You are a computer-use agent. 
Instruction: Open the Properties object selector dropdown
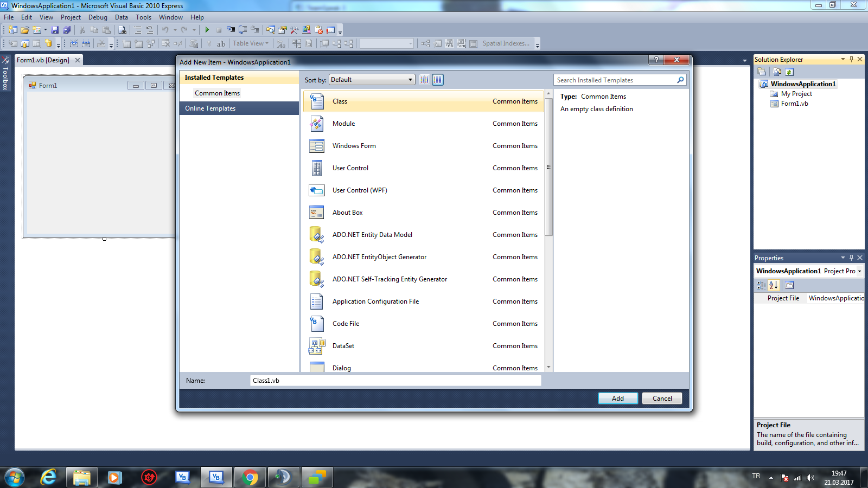pos(859,271)
